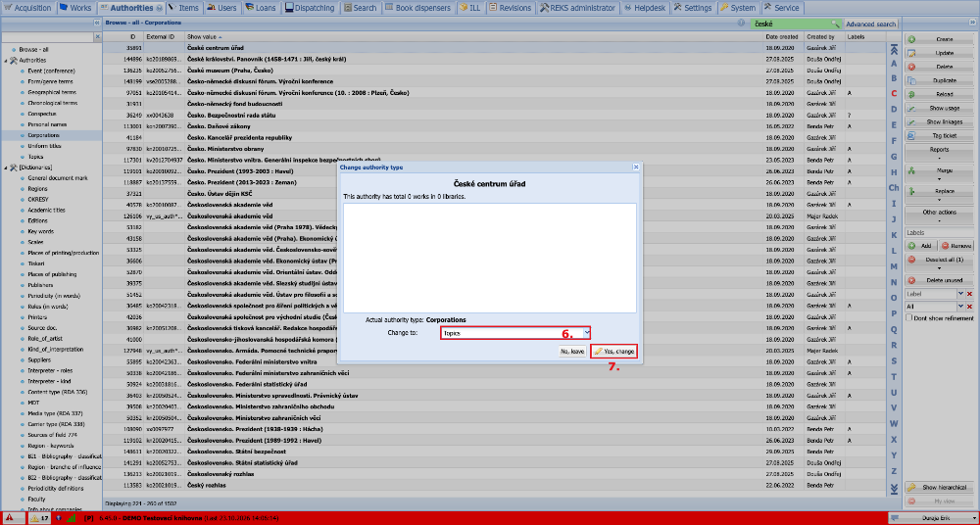980x525 pixels.
Task: Open Show usage
Action: coord(940,108)
